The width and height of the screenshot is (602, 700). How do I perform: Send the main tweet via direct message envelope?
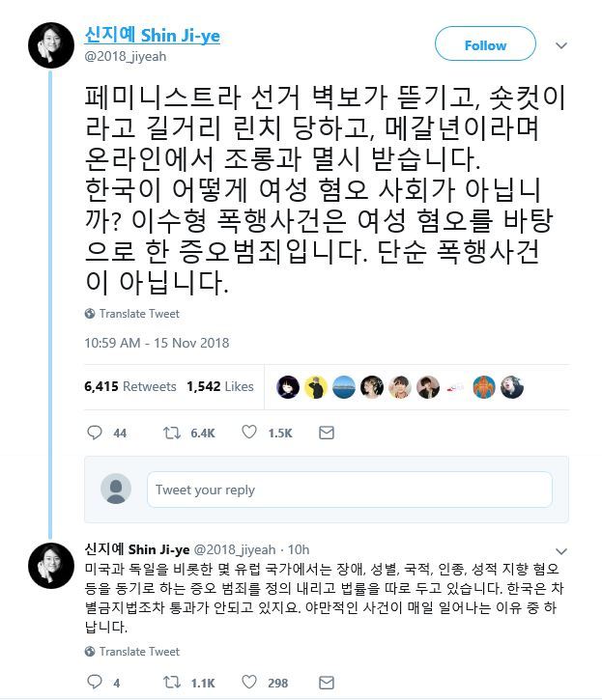[326, 433]
